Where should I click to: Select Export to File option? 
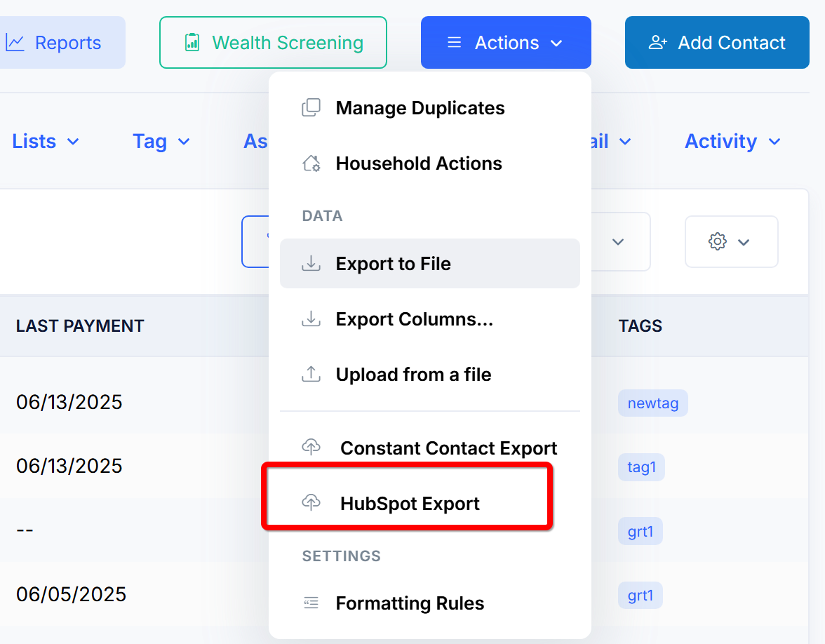430,263
